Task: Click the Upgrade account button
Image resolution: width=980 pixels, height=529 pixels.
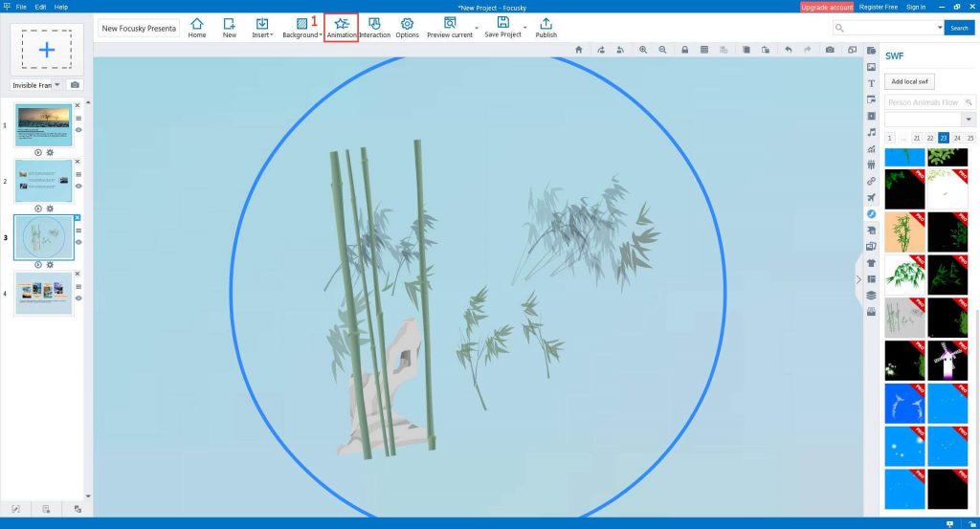Action: 827,7
